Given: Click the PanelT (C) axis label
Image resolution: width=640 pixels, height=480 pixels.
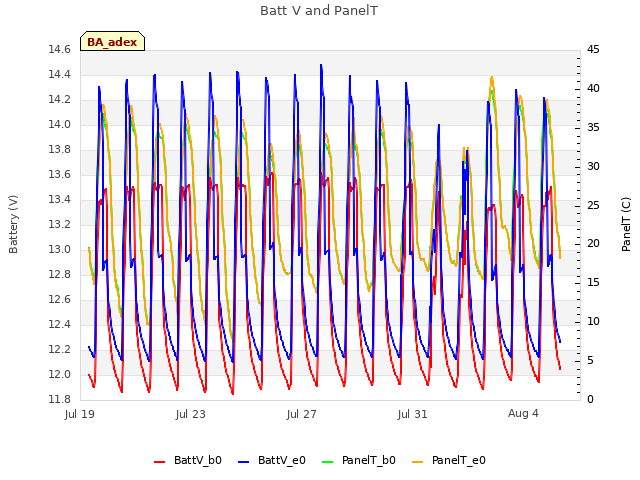Looking at the screenshot, I should [x=626, y=224].
